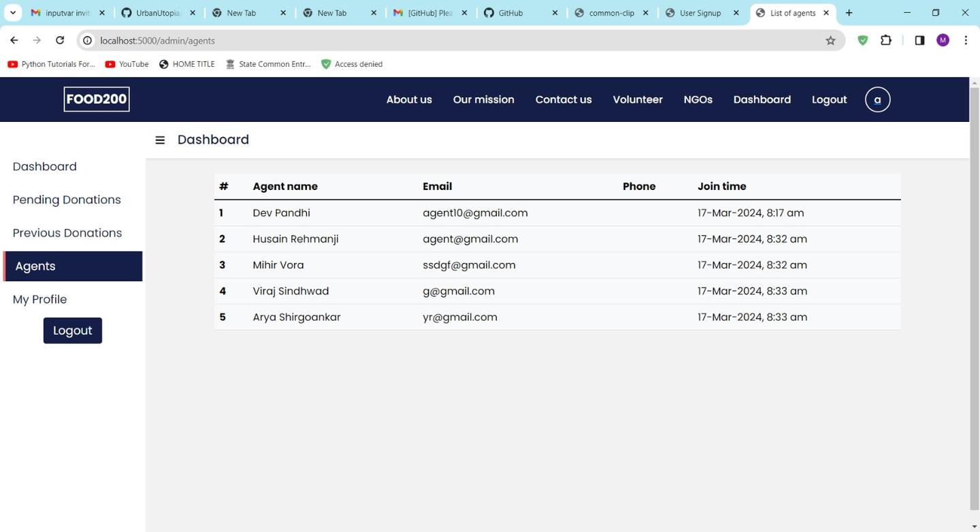This screenshot has width=980, height=532.
Task: Open Volunteer in navbar
Action: click(638, 99)
